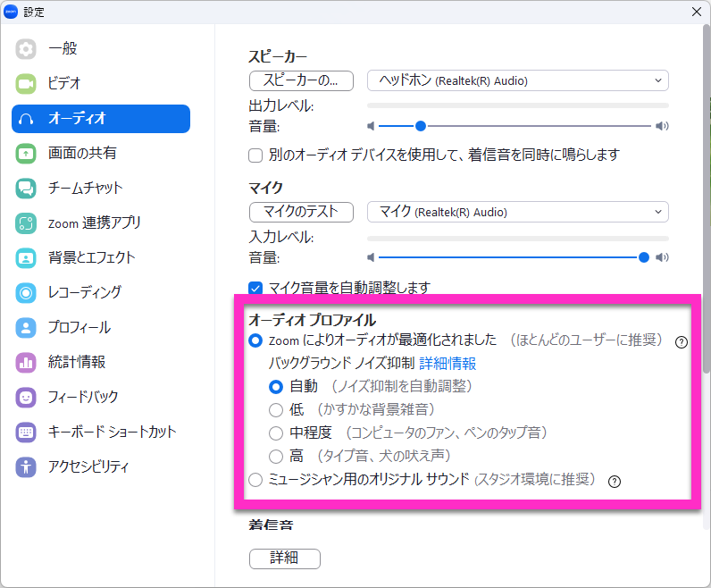Image resolution: width=711 pixels, height=588 pixels.
Task: Select ミュージシャン用のオリジナル サウンド radio
Action: pos(255,480)
